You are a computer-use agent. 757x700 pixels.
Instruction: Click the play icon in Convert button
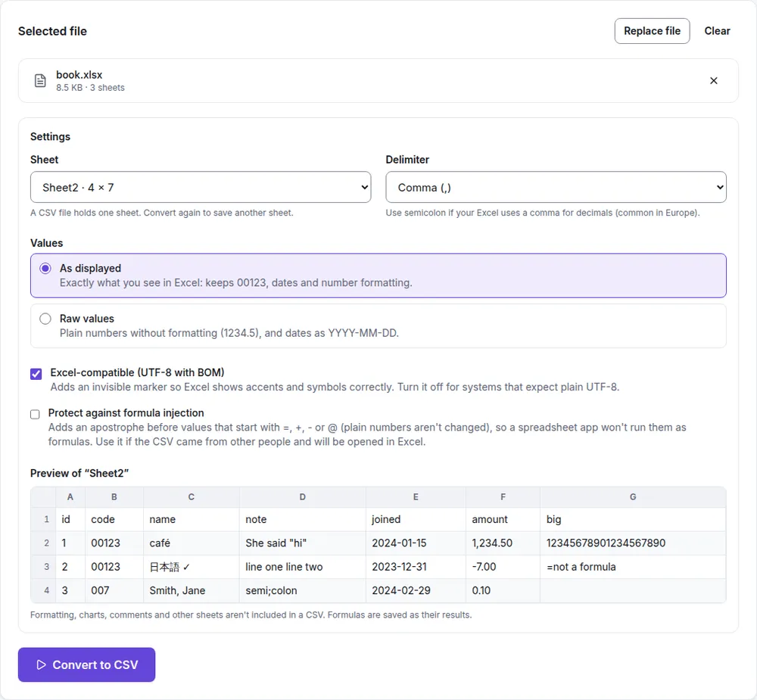42,664
